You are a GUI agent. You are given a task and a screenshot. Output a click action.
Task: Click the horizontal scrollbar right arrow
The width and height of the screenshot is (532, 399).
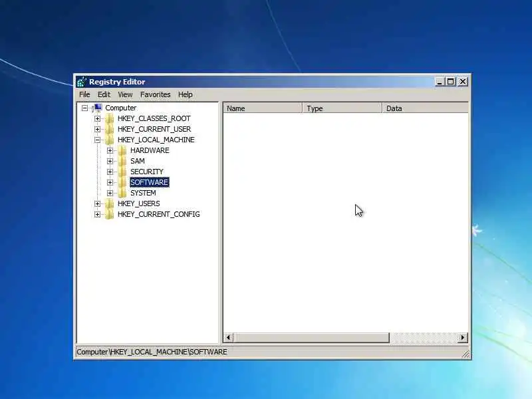(462, 338)
